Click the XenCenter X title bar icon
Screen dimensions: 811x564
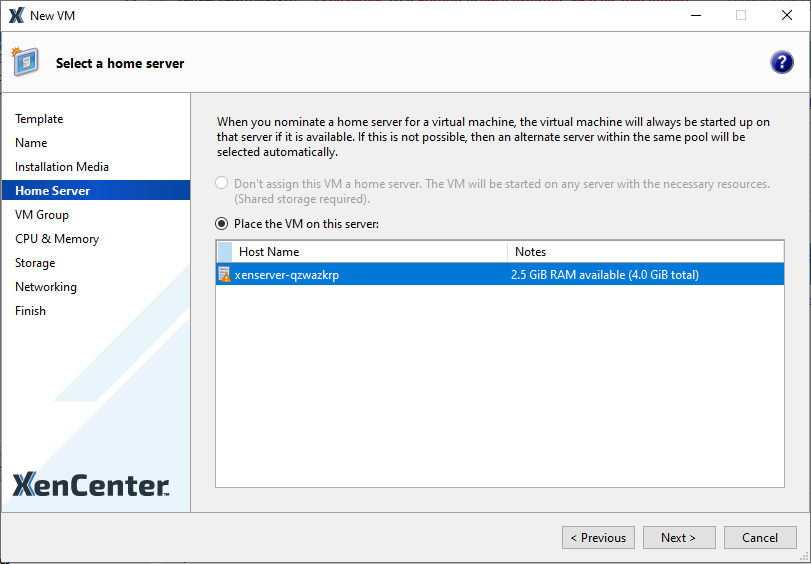[17, 16]
